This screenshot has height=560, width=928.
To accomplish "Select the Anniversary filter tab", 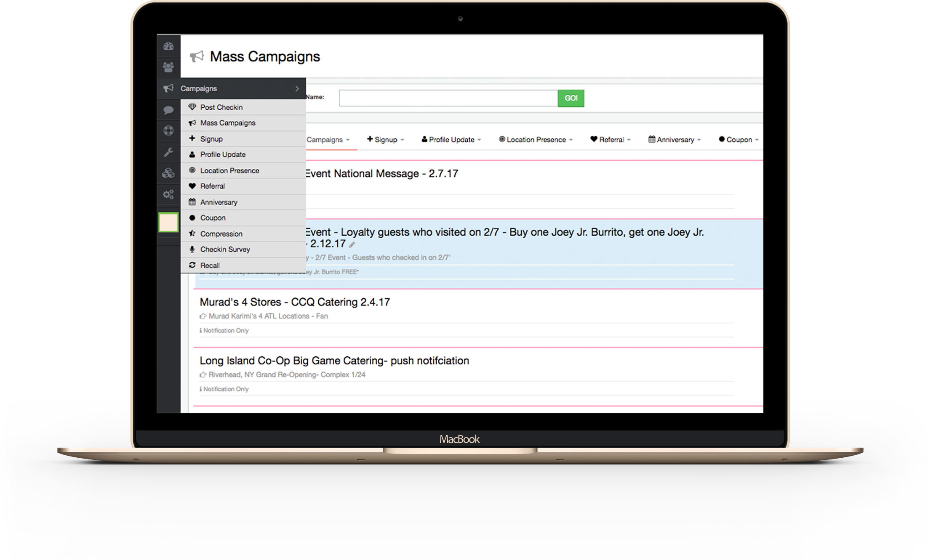I will (x=674, y=139).
